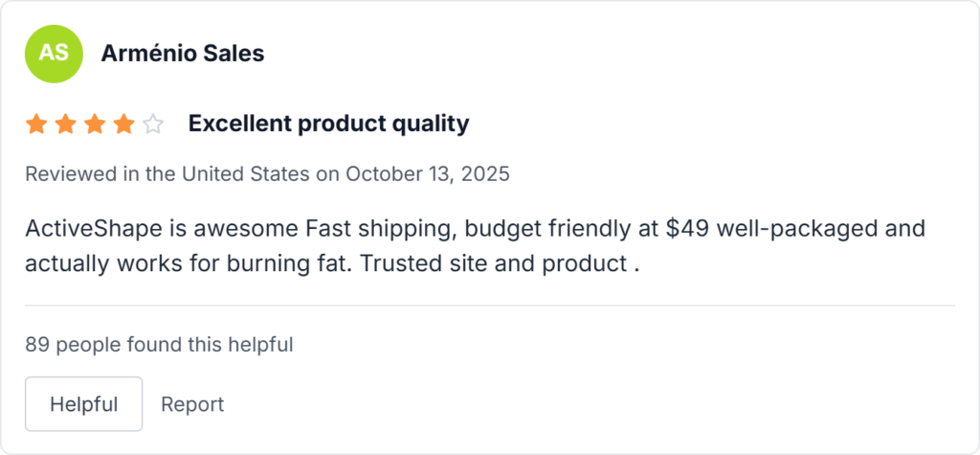Click the October 13, 2025 review date
This screenshot has height=455, width=980.
point(428,174)
